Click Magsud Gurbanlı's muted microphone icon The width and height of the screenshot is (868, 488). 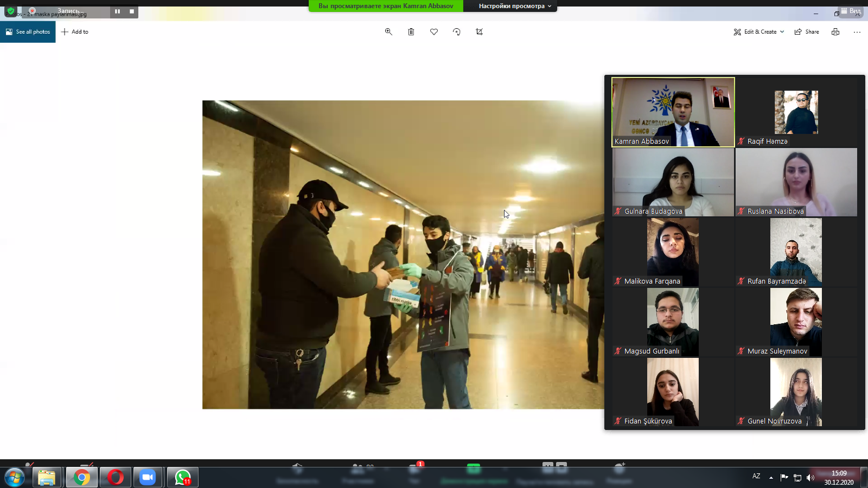618,351
